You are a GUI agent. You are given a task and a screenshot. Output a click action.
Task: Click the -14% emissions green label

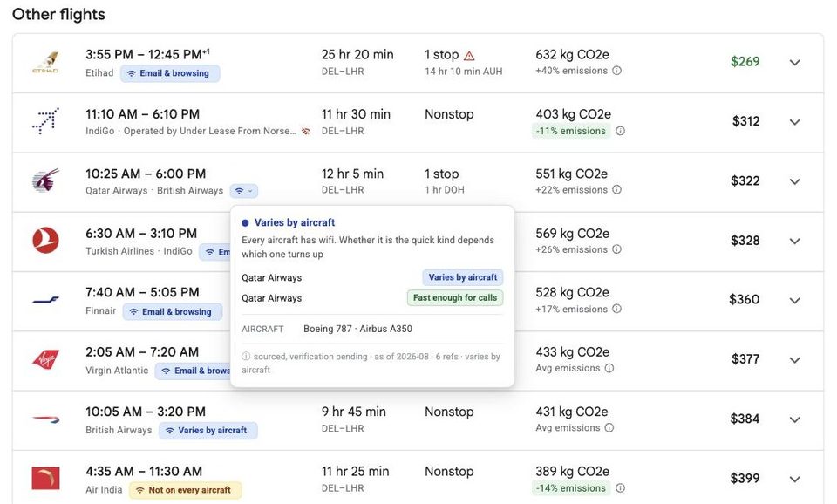point(570,488)
